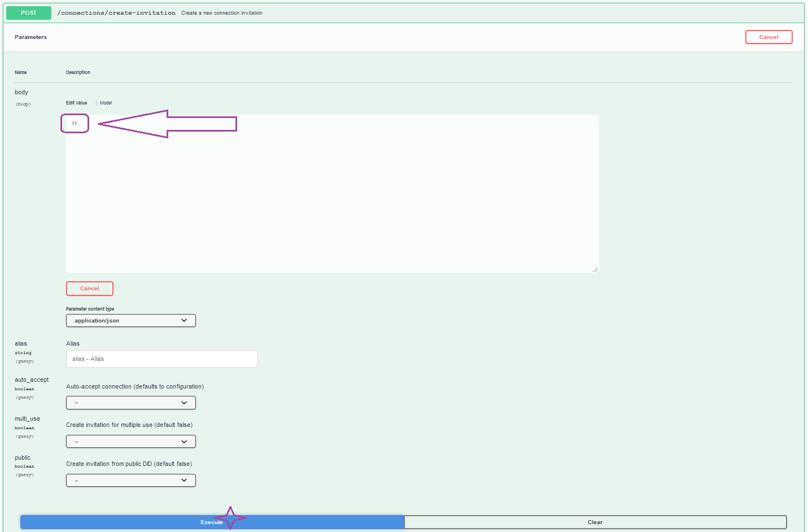Click the resize handle of the body editor
Viewport: 808px width, 532px height.
[595, 270]
